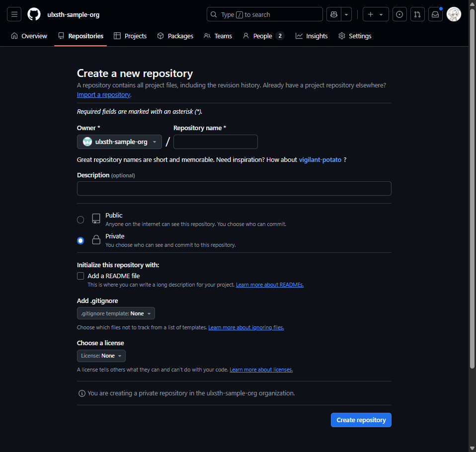Open the Projects tab
The image size is (476, 452).
pyautogui.click(x=130, y=36)
